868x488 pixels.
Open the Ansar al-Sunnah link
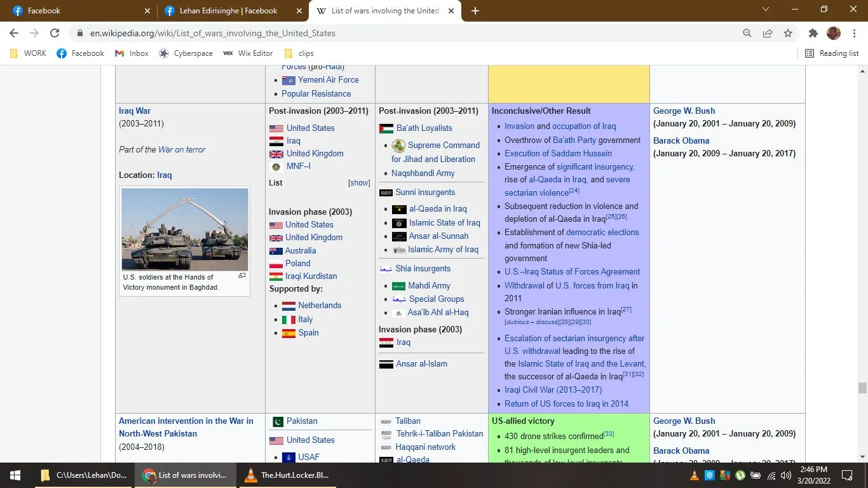(x=438, y=236)
